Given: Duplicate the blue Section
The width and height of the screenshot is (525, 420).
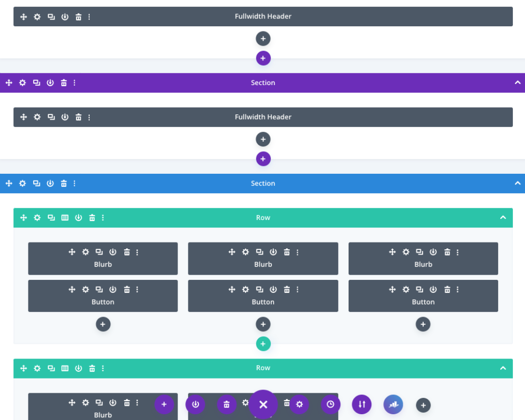Looking at the screenshot, I should (x=36, y=184).
